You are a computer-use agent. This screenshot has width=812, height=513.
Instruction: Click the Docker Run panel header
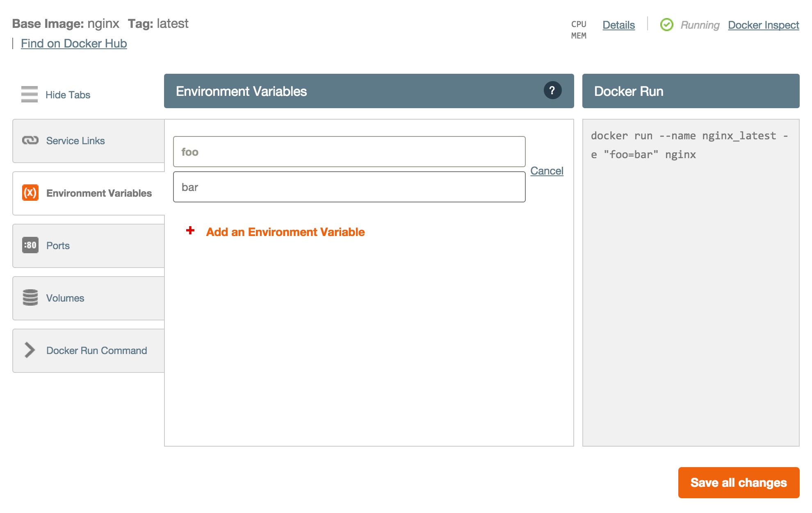click(x=691, y=91)
